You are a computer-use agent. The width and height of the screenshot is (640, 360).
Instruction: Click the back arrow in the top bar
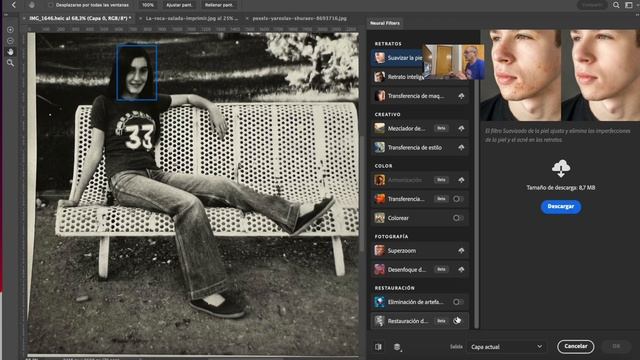coord(13,5)
